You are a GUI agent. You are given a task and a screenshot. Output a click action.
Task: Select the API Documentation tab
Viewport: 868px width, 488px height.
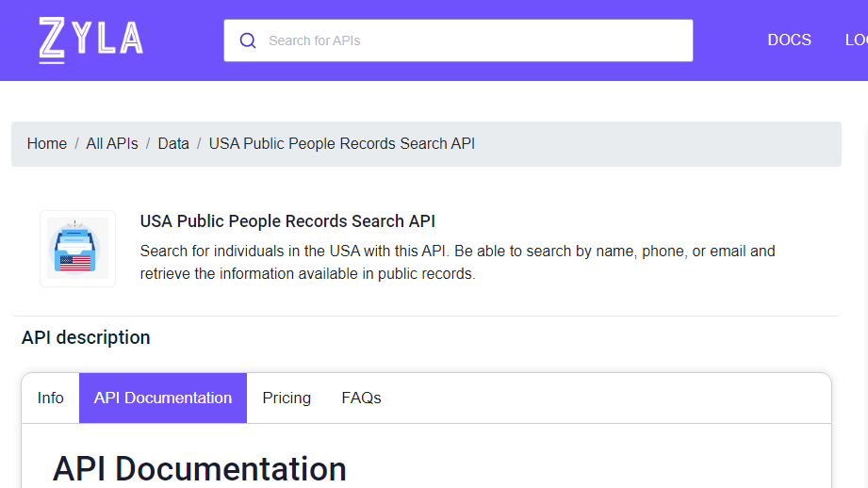click(x=163, y=398)
